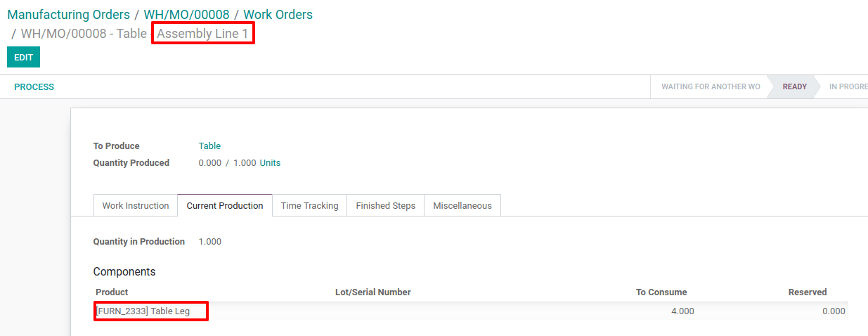Switch to the Current Production tab
Image resolution: width=868 pixels, height=336 pixels.
point(225,206)
